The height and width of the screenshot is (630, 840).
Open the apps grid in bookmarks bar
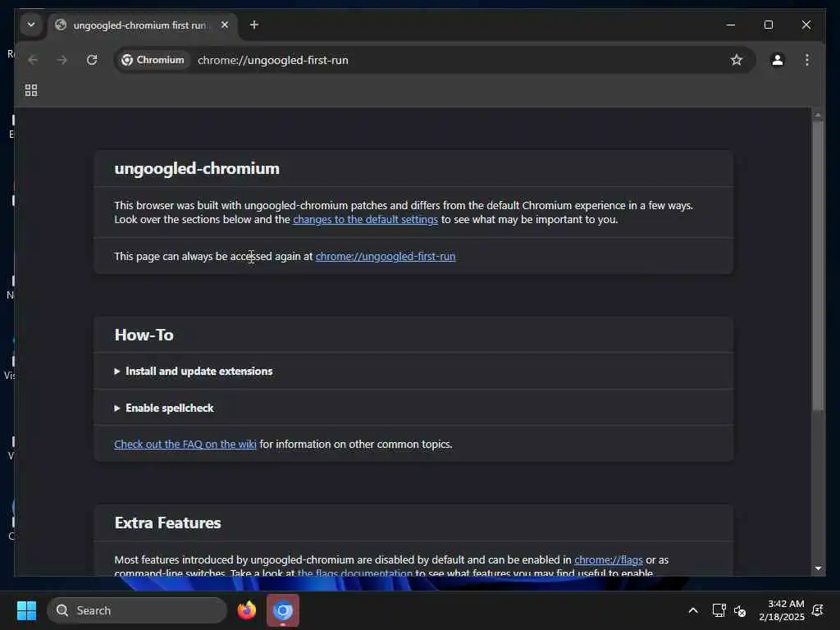[x=31, y=90]
